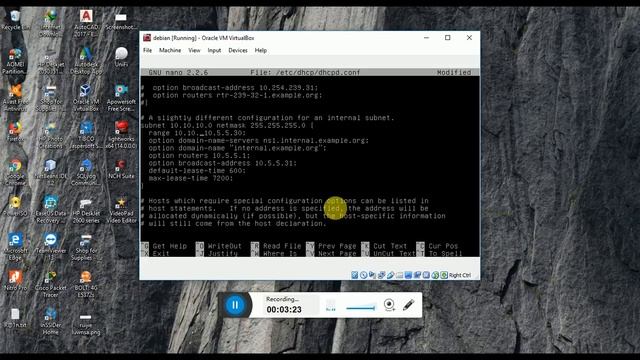The height and width of the screenshot is (360, 640).
Task: Maximize the VirtualBox debian window
Action: click(448, 38)
